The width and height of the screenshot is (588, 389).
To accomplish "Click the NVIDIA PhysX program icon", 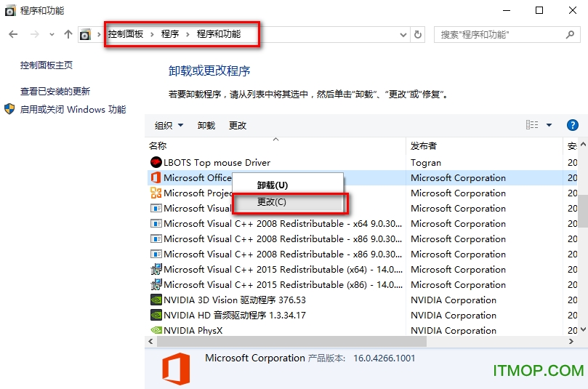I will pyautogui.click(x=156, y=331).
